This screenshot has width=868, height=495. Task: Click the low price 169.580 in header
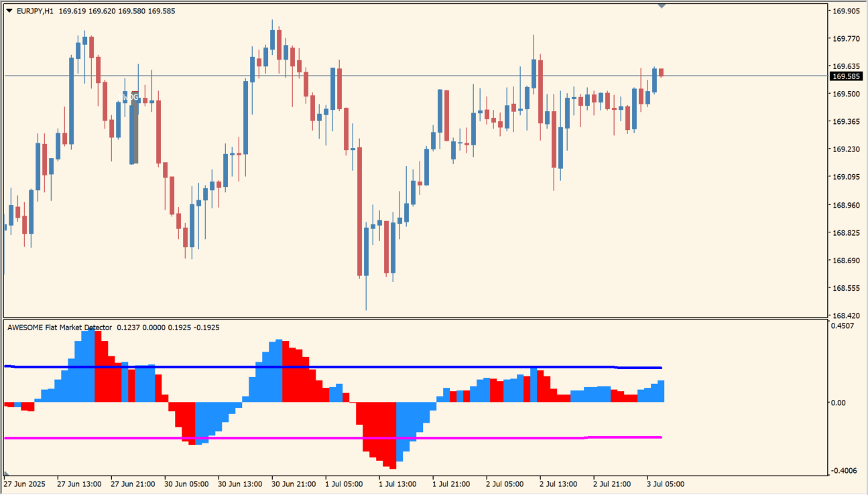(131, 11)
